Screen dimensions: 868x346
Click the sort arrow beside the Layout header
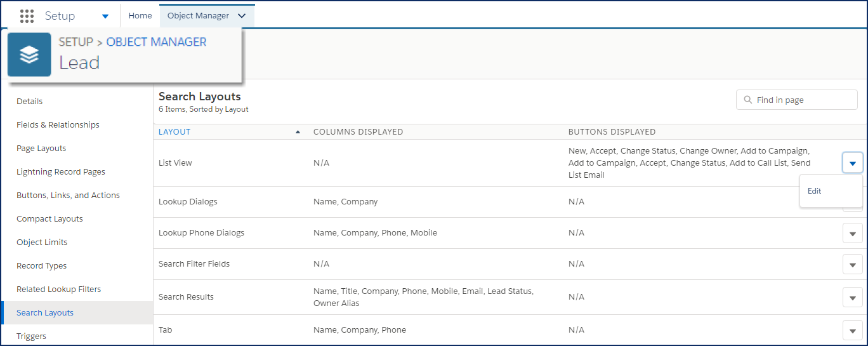click(298, 132)
